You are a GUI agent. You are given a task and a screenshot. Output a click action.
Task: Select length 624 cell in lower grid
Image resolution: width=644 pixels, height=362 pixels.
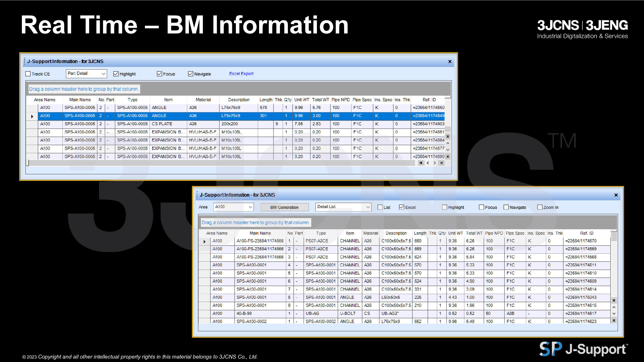tap(420, 257)
